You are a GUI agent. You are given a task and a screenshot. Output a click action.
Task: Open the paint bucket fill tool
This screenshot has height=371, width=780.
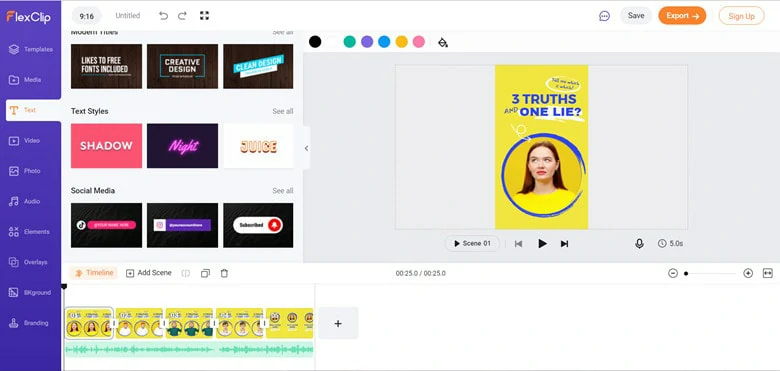tap(443, 42)
